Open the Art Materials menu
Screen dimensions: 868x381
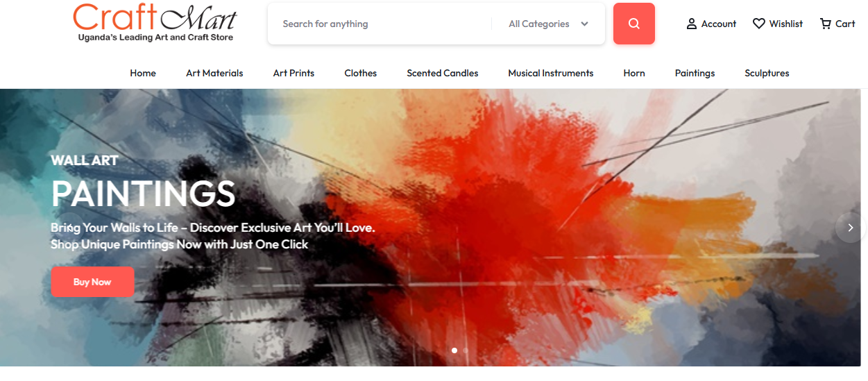coord(214,73)
